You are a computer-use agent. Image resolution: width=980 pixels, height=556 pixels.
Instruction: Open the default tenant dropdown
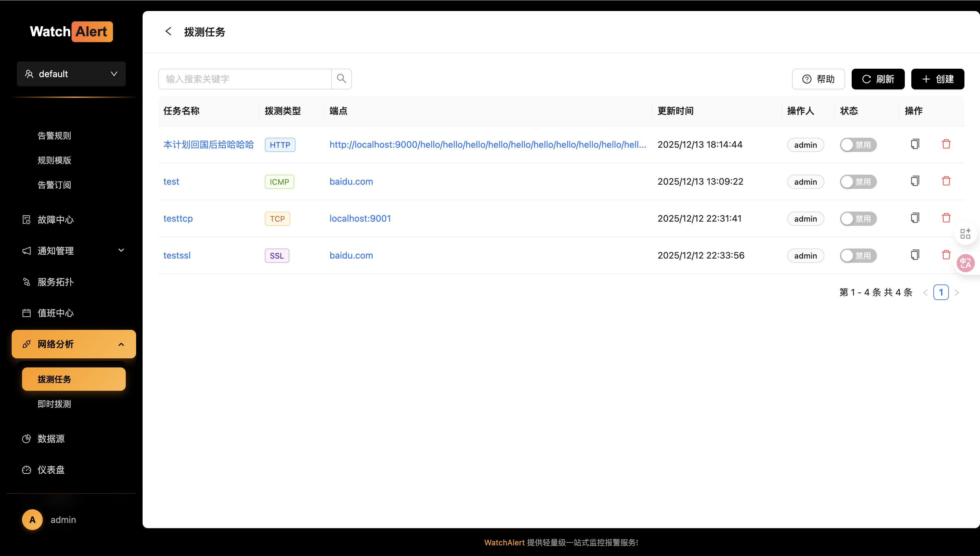click(71, 74)
